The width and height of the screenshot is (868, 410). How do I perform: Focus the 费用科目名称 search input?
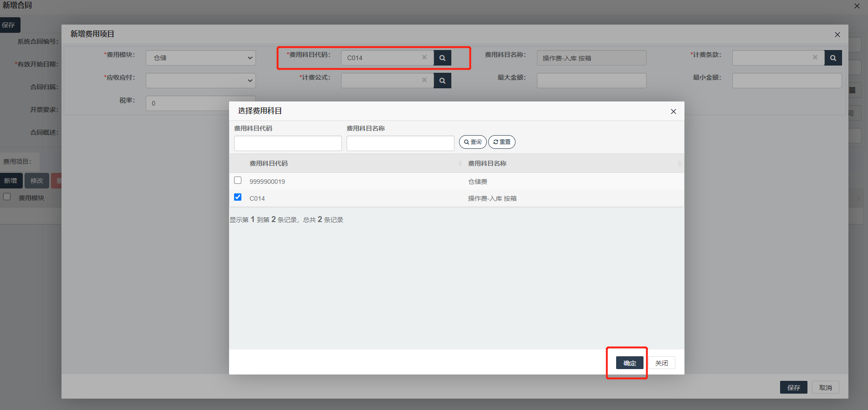[x=400, y=143]
